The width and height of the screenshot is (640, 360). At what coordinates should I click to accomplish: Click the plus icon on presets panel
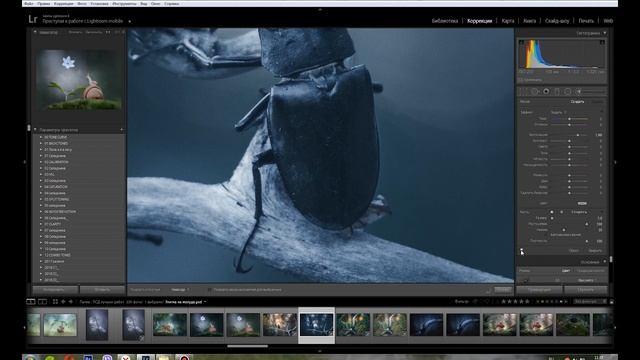tap(121, 130)
